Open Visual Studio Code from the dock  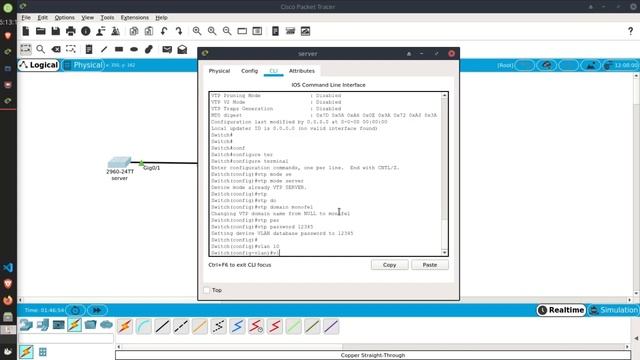pyautogui.click(x=8, y=268)
